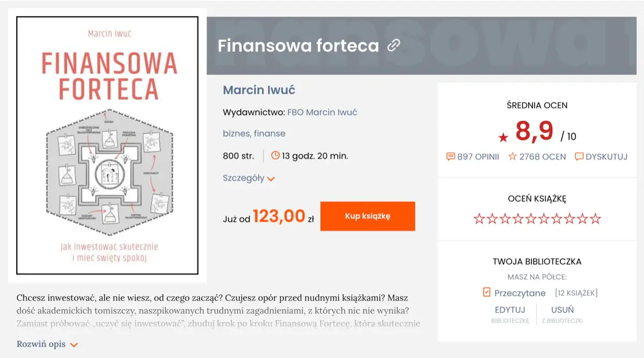Open publisher FBO Marcin Iwuć
The height and width of the screenshot is (358, 644).
coord(322,113)
